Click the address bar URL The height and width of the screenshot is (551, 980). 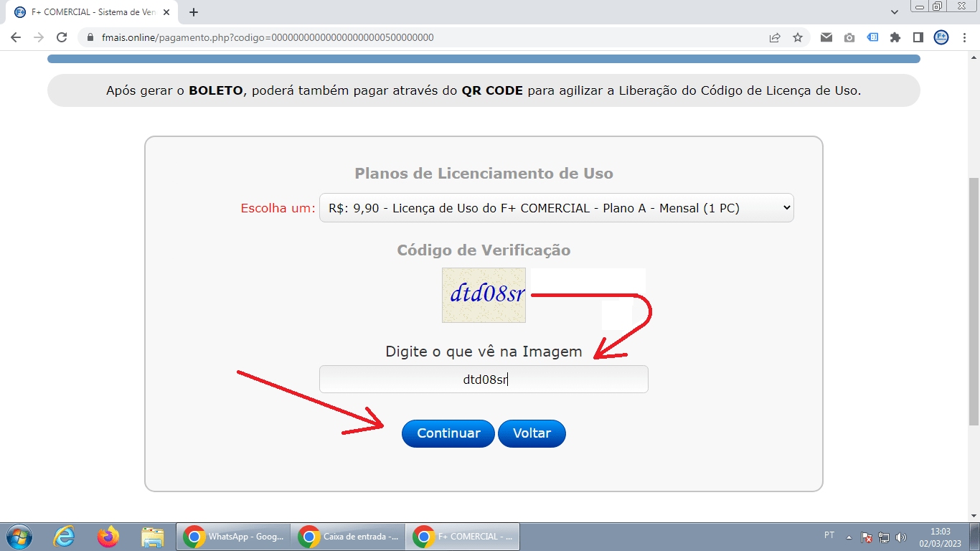click(268, 37)
